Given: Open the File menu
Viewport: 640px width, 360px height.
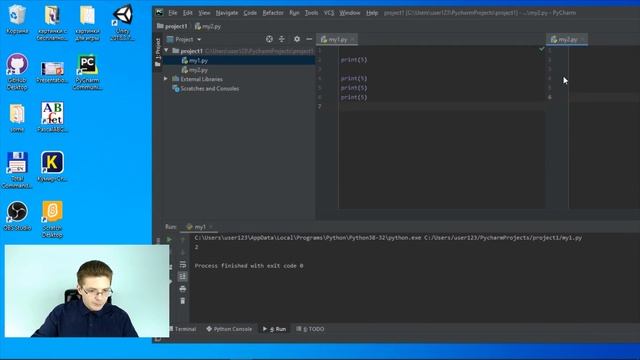Looking at the screenshot, I should pyautogui.click(x=173, y=13).
